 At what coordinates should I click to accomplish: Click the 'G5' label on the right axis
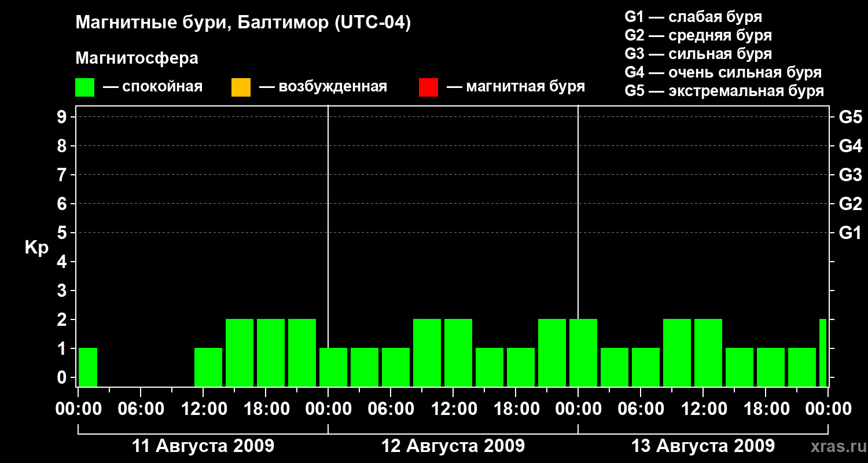pyautogui.click(x=850, y=117)
